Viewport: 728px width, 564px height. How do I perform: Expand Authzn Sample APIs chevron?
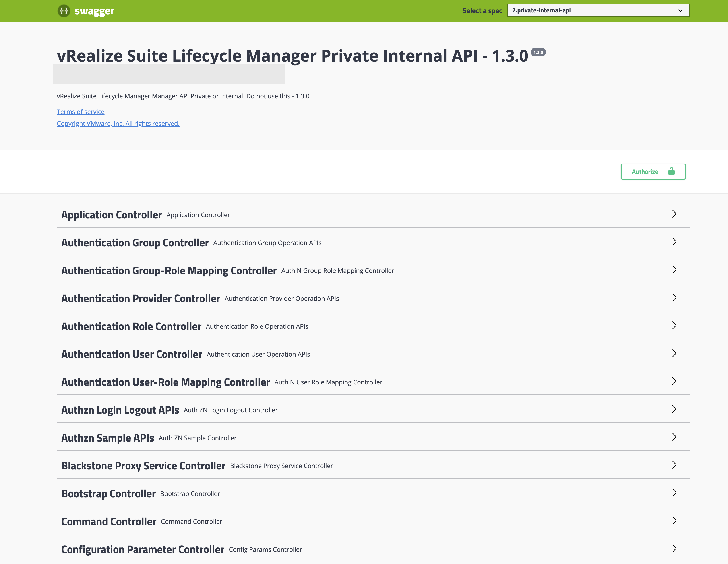pos(674,437)
